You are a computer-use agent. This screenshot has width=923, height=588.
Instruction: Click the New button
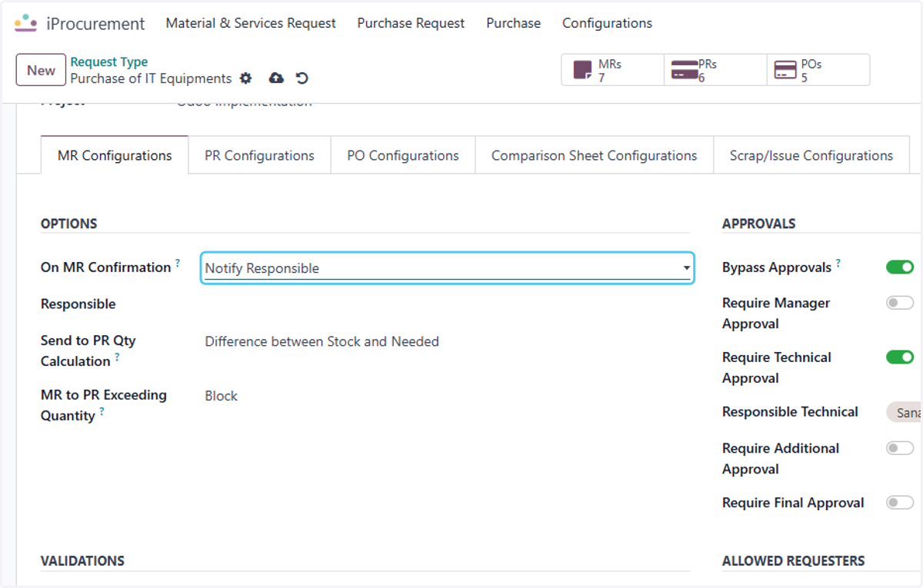click(41, 70)
